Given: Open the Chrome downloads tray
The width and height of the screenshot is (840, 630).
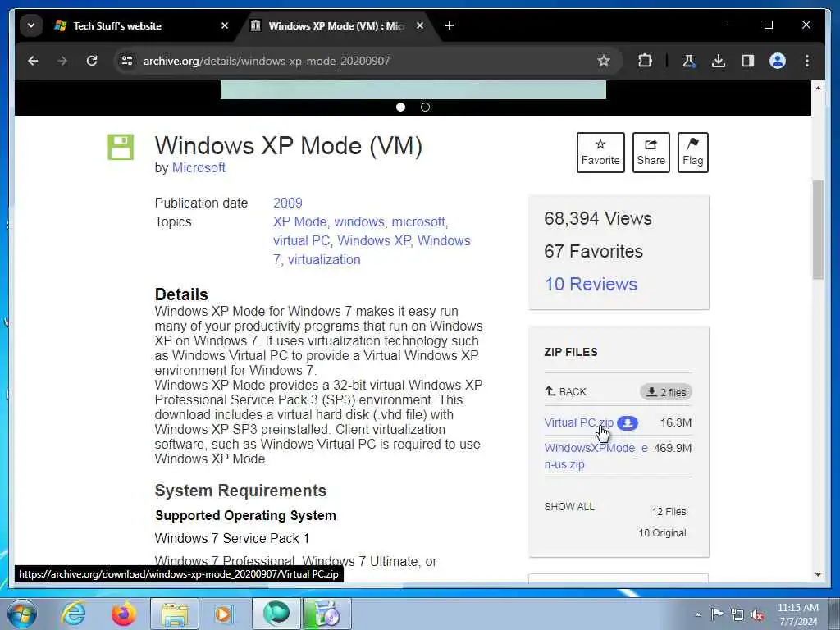Looking at the screenshot, I should coord(719,61).
